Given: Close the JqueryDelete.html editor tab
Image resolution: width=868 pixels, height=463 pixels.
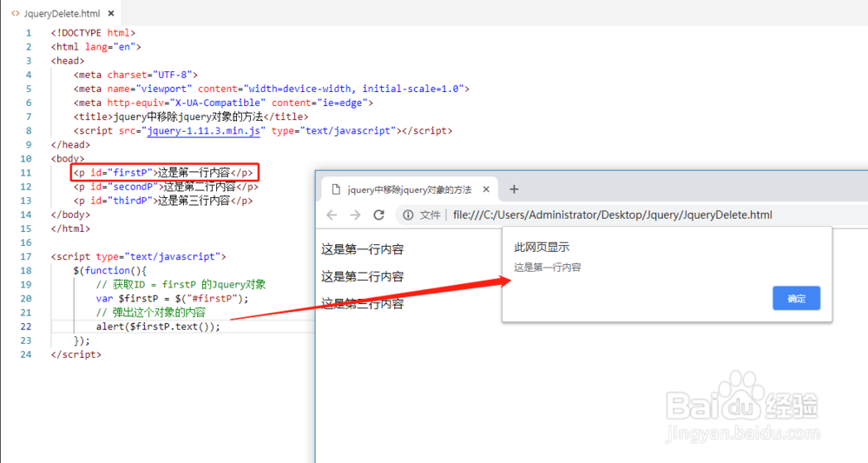Looking at the screenshot, I should click(111, 13).
